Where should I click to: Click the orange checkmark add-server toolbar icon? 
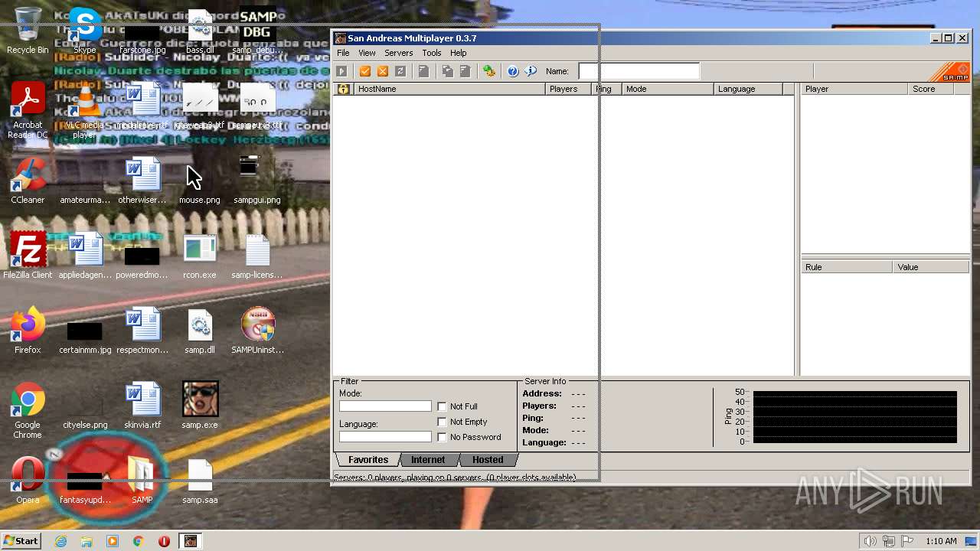click(x=365, y=71)
